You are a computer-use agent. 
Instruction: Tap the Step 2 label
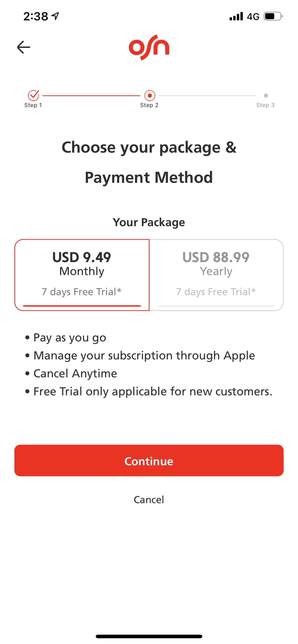(149, 105)
